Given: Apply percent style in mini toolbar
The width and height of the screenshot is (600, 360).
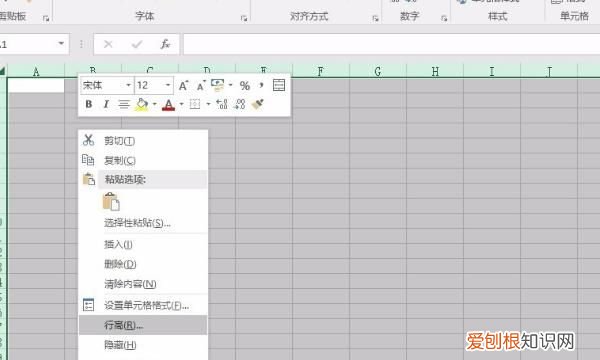Looking at the screenshot, I should coord(245,85).
